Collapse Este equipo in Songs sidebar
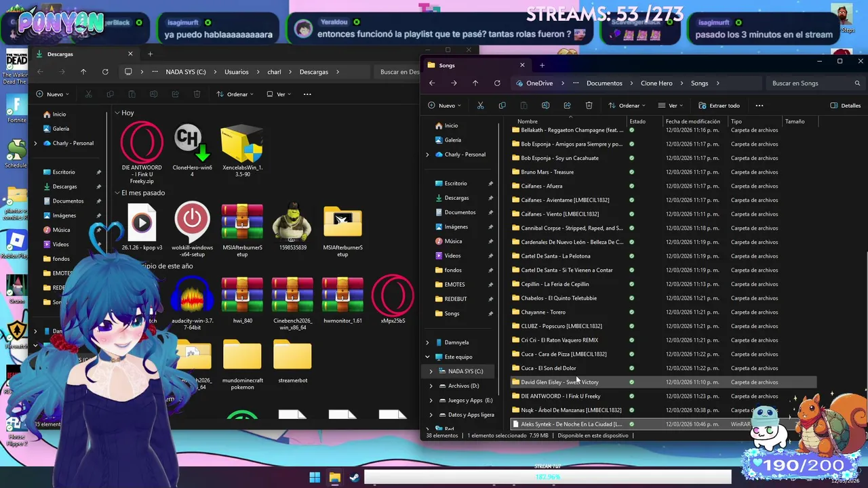This screenshot has width=868, height=488. pyautogui.click(x=427, y=357)
